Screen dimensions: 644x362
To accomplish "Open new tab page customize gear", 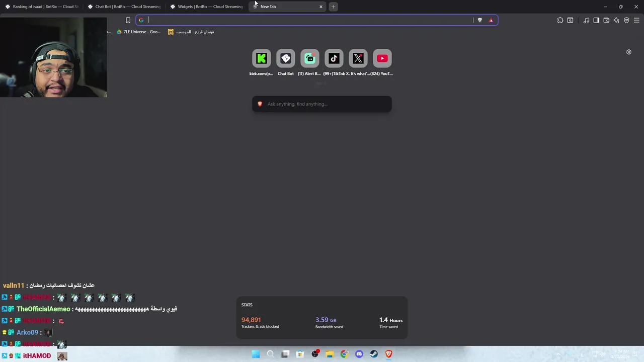I will (x=628, y=52).
